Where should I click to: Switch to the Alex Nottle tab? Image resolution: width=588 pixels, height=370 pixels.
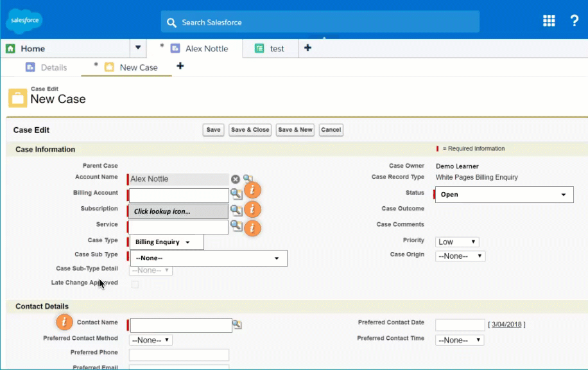tap(207, 48)
